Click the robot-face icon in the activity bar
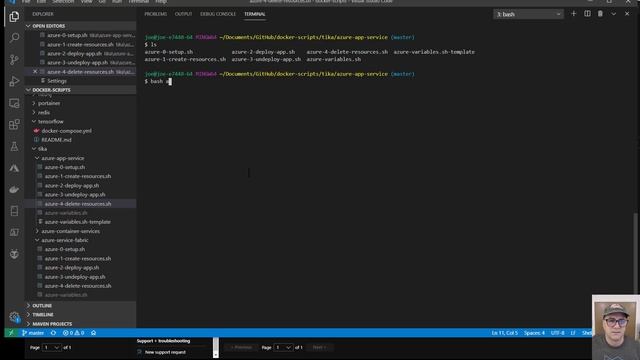The image size is (640, 360). point(14,254)
